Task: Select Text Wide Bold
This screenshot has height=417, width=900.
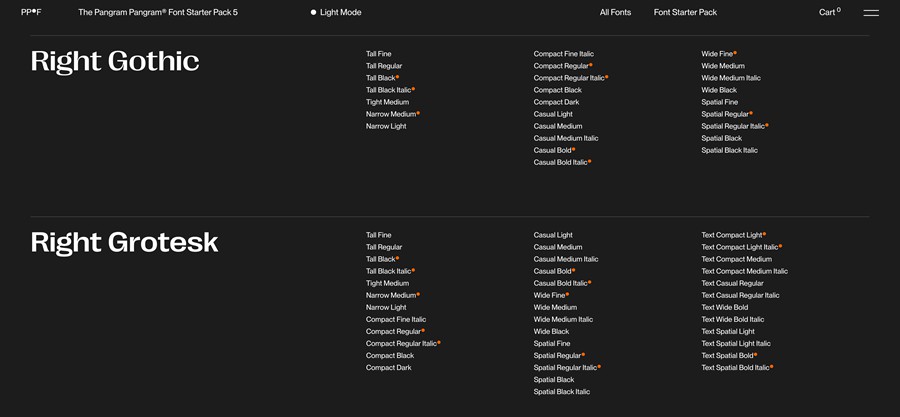Action: [x=725, y=307]
